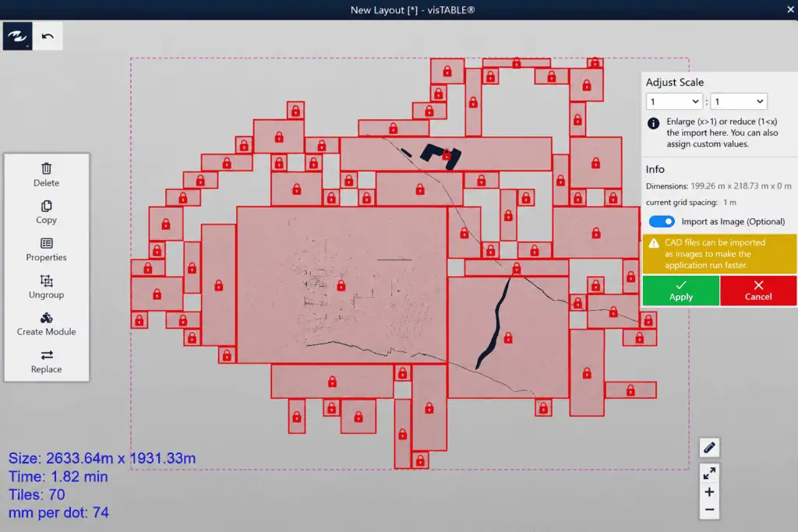Screen dimensions: 798x532
Task: Click the Replace arrows icon
Action: click(46, 355)
